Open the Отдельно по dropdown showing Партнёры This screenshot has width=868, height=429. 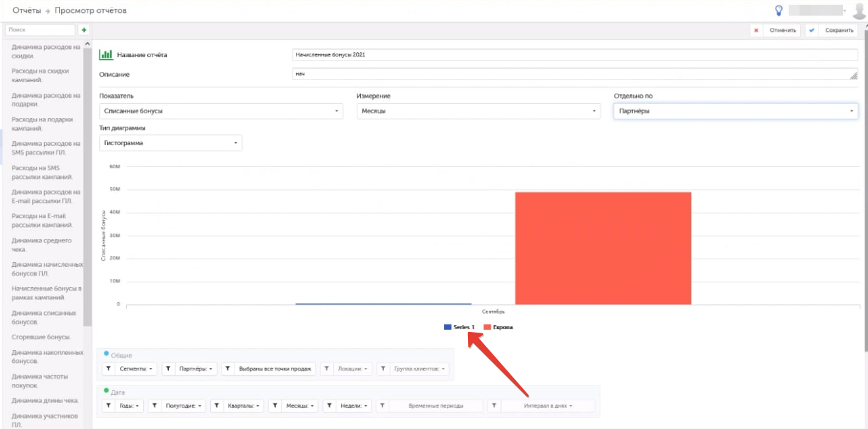[x=736, y=111]
